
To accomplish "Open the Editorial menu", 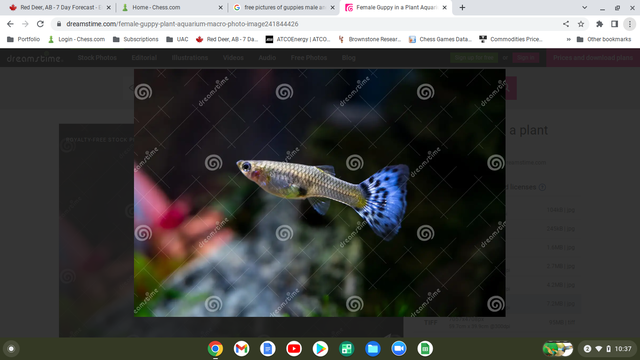I will 144,58.
